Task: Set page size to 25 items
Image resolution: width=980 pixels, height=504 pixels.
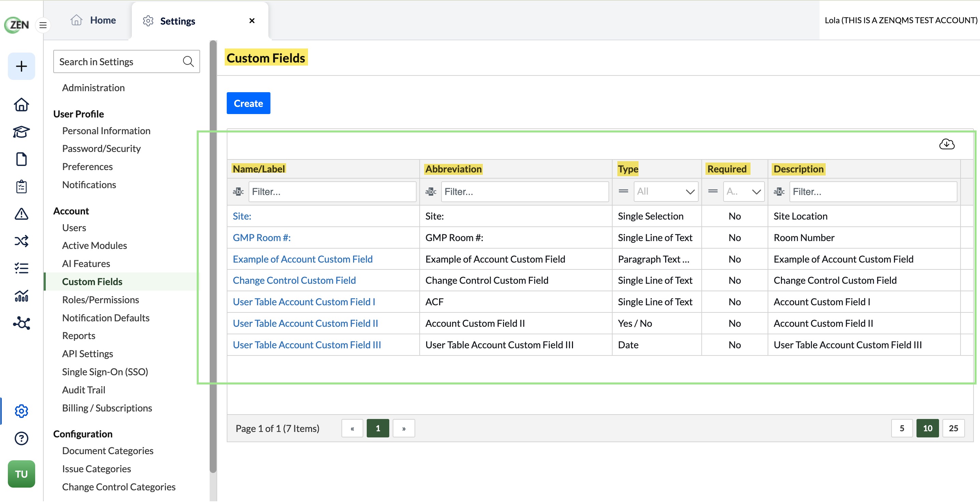Action: tap(953, 429)
